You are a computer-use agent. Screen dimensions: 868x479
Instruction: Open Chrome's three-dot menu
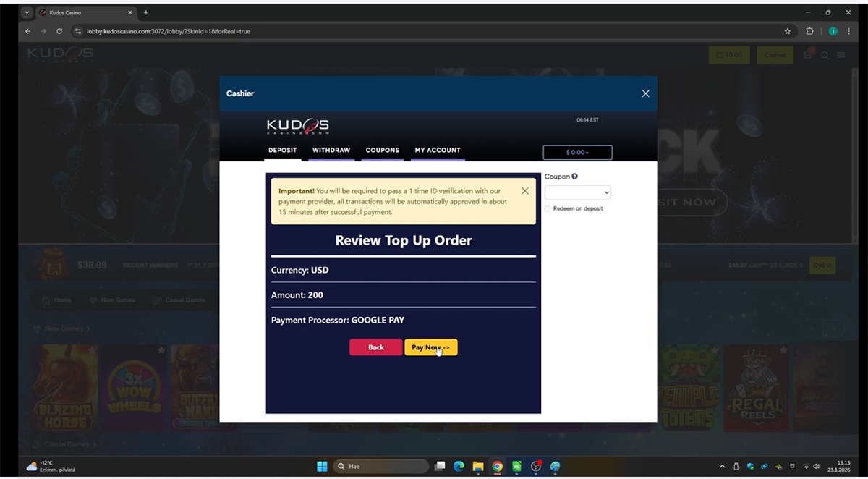click(x=848, y=32)
